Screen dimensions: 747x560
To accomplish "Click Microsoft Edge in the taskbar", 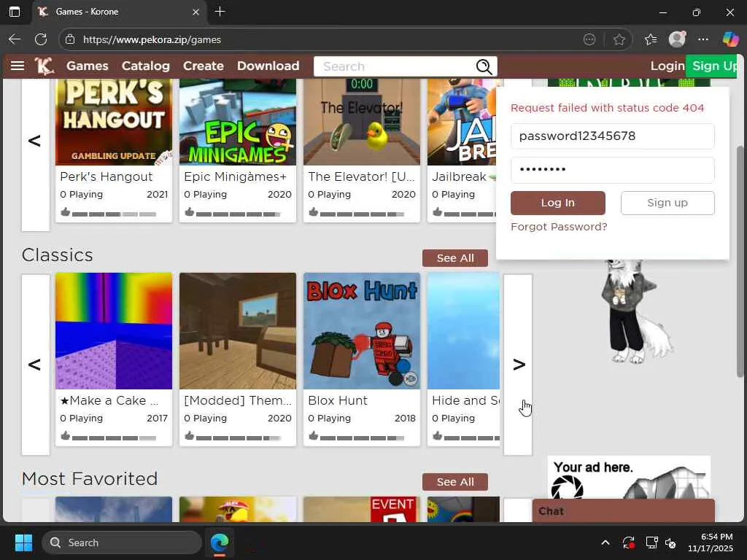I will click(220, 542).
